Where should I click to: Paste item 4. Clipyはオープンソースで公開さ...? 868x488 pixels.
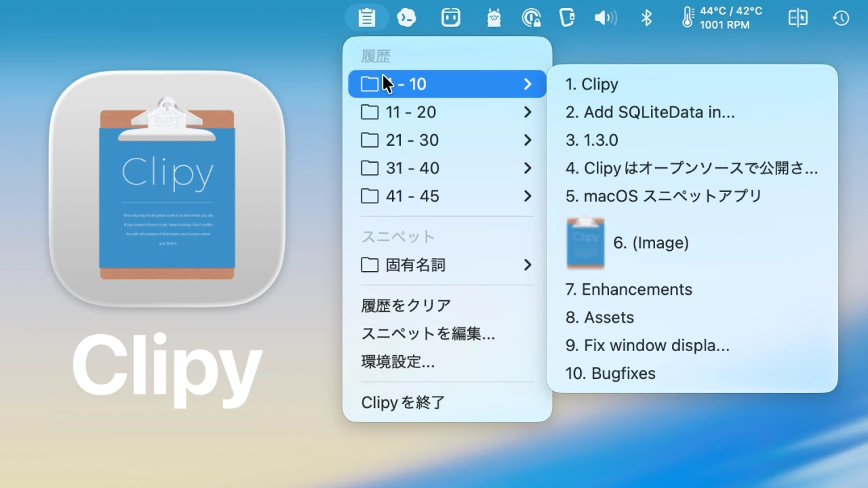(692, 168)
